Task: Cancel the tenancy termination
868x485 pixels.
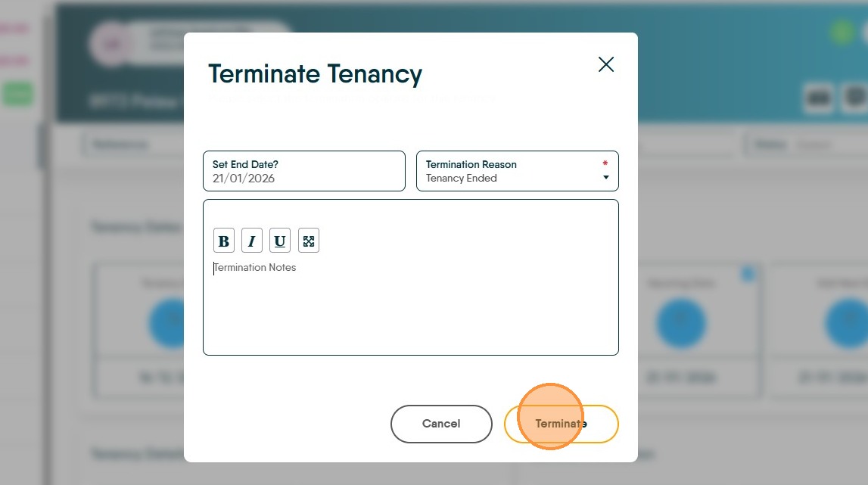Action: tap(441, 424)
